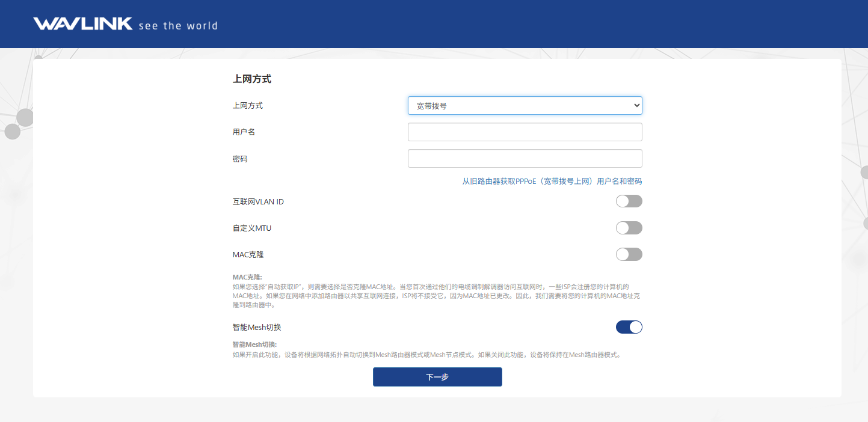The height and width of the screenshot is (422, 868).
Task: Enable the 互联网VLAN ID toggle
Action: (x=629, y=201)
